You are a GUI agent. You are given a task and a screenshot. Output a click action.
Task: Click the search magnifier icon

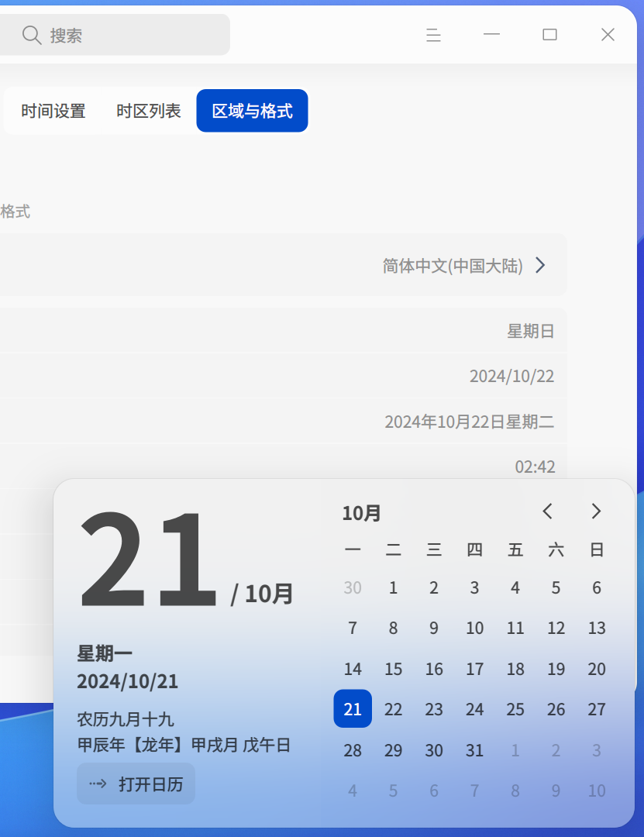[32, 35]
